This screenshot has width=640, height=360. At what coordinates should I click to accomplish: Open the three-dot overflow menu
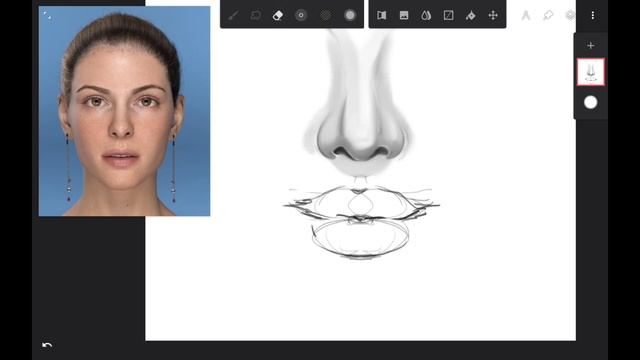click(593, 16)
